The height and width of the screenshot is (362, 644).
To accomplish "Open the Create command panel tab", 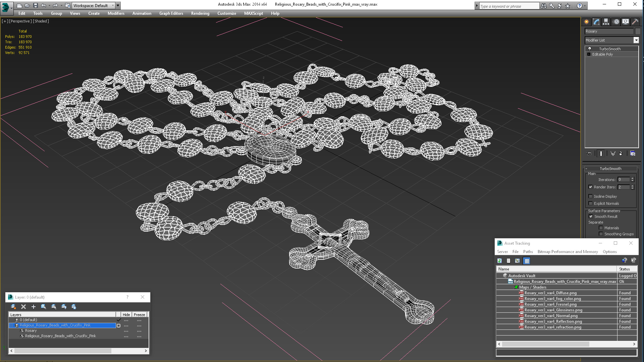I will [x=586, y=22].
